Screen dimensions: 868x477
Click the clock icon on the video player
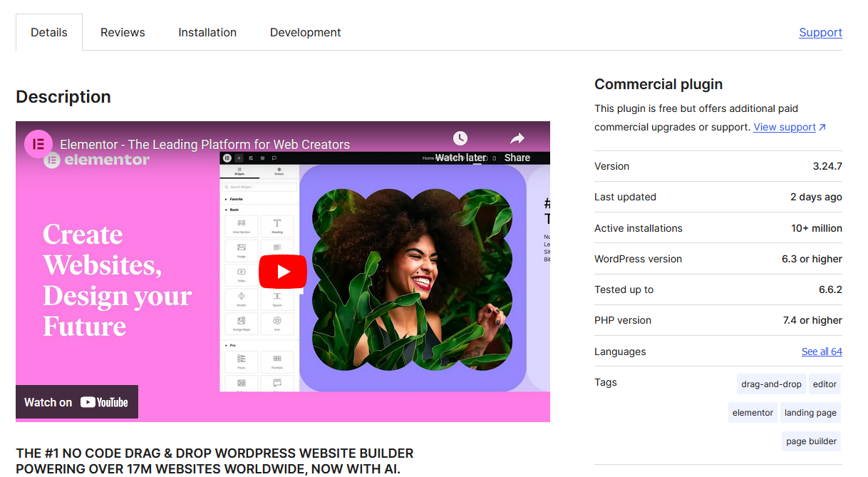[x=460, y=138]
